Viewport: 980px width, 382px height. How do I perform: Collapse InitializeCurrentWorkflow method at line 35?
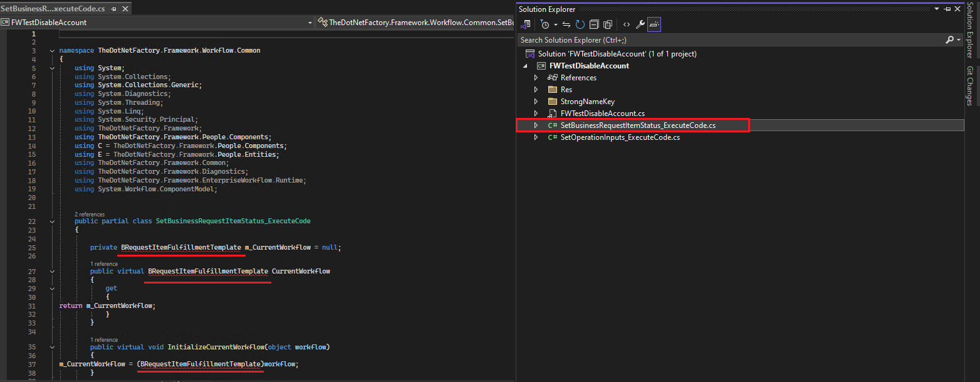tap(53, 347)
